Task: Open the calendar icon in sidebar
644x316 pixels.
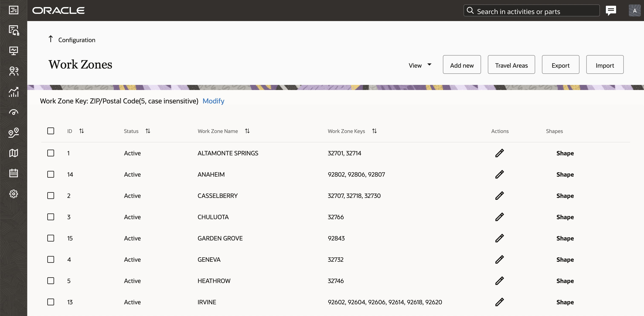Action: click(x=13, y=173)
